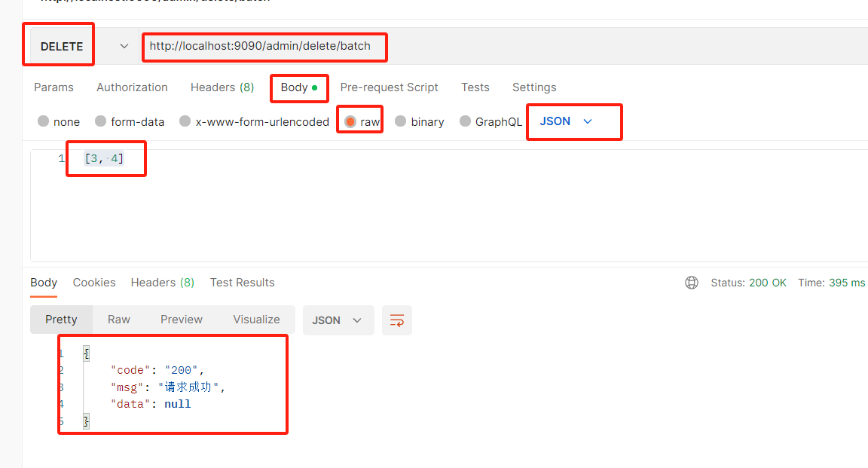Image resolution: width=868 pixels, height=468 pixels.
Task: Open the Test Results tab
Action: tap(242, 283)
